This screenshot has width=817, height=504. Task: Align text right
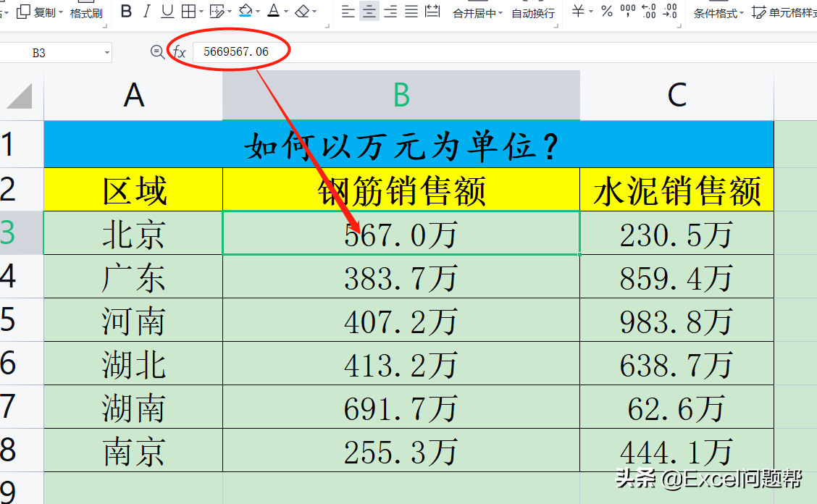click(390, 11)
